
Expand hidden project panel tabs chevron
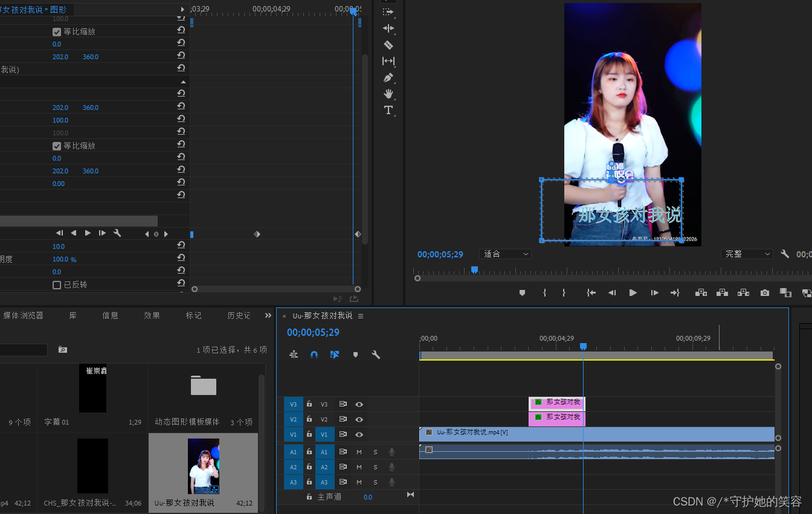coord(268,315)
